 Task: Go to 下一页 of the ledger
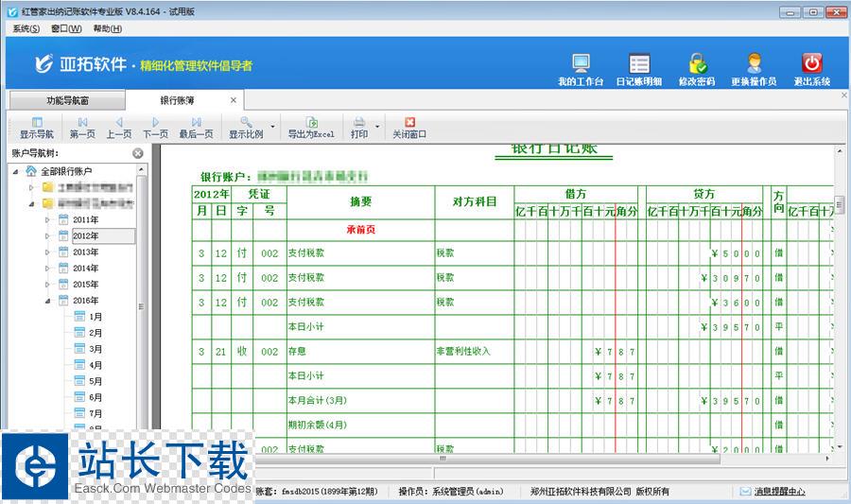pos(155,128)
